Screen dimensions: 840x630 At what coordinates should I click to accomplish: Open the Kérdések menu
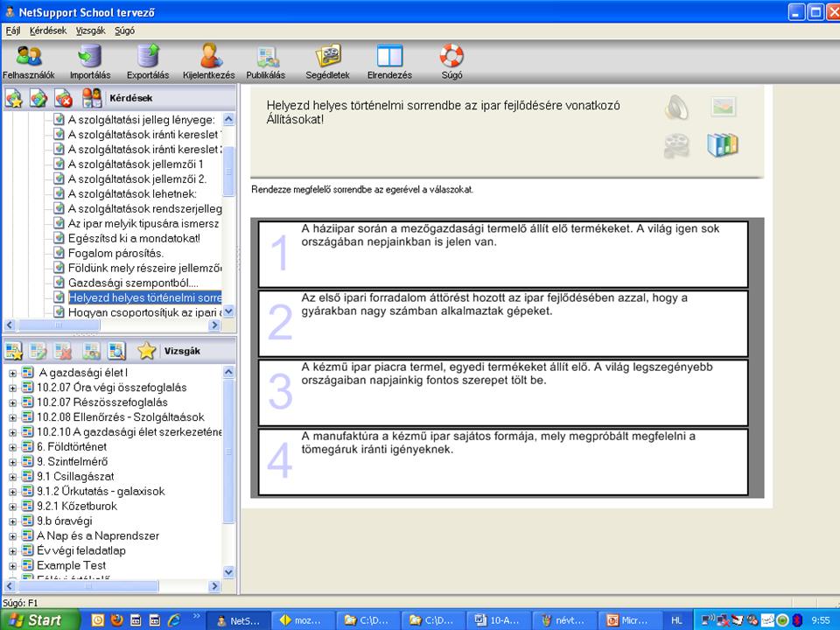[x=47, y=30]
